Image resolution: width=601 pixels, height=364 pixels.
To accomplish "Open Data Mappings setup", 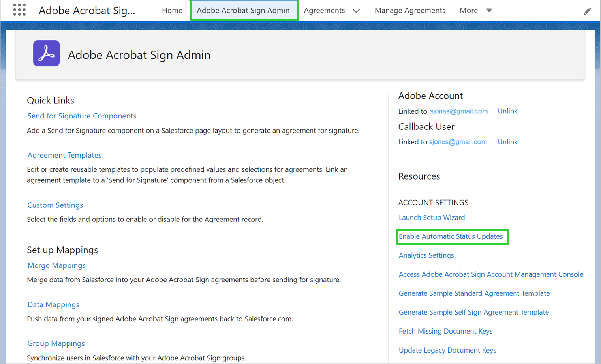I will click(x=53, y=304).
